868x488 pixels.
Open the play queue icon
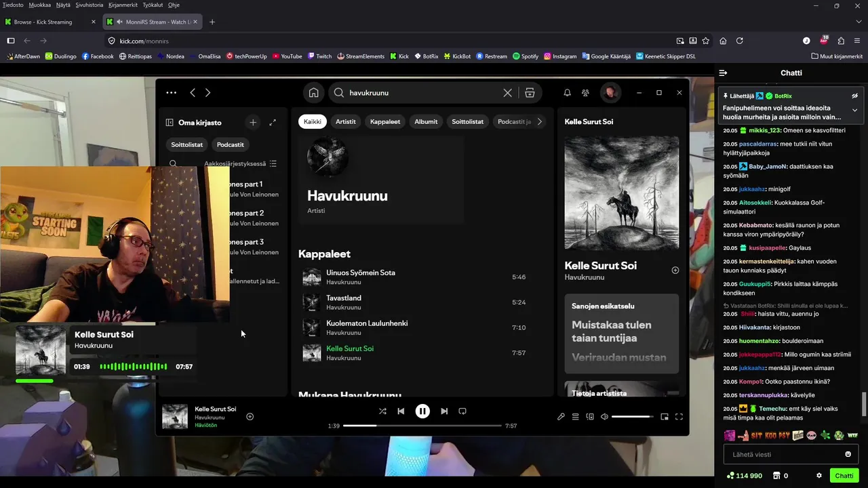(575, 417)
